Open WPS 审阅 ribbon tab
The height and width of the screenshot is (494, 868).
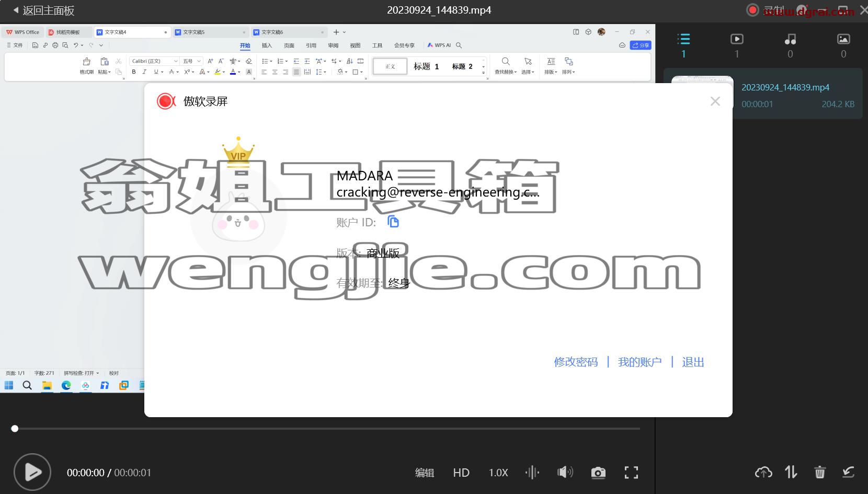[333, 45]
